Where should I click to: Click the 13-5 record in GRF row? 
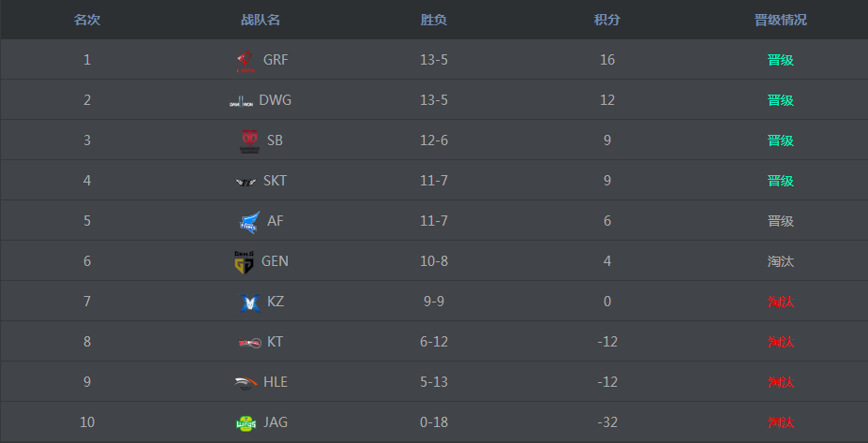click(434, 60)
